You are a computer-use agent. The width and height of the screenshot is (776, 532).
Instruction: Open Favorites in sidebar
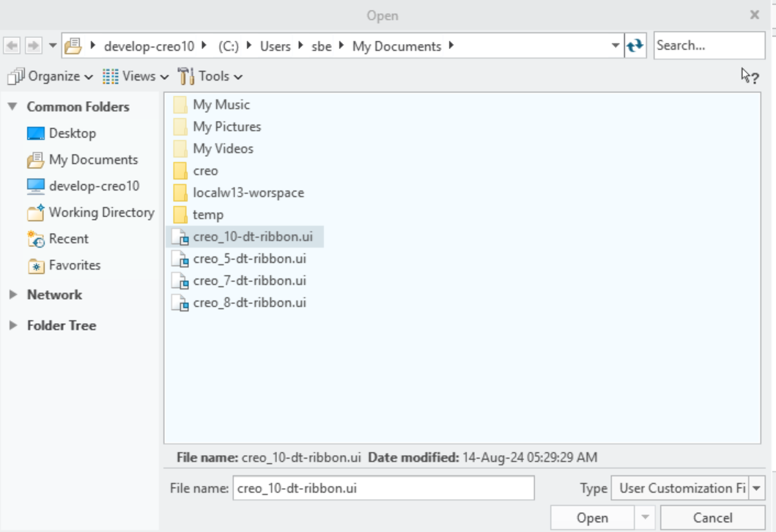(74, 265)
